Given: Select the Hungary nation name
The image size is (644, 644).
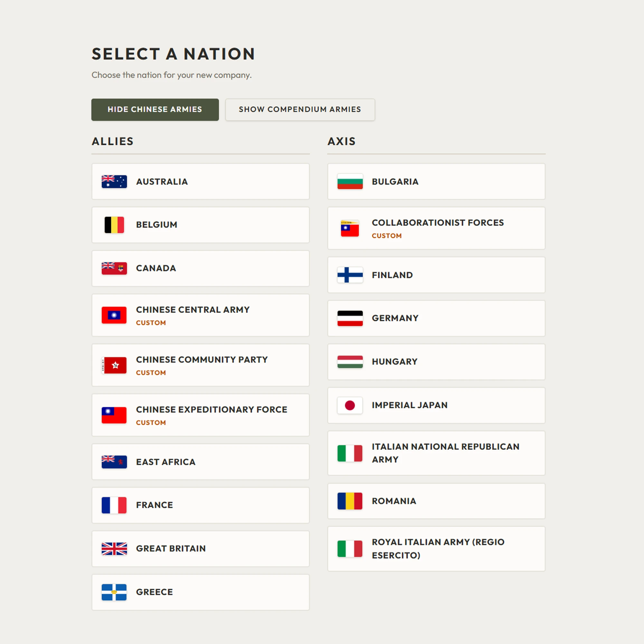Looking at the screenshot, I should 395,362.
